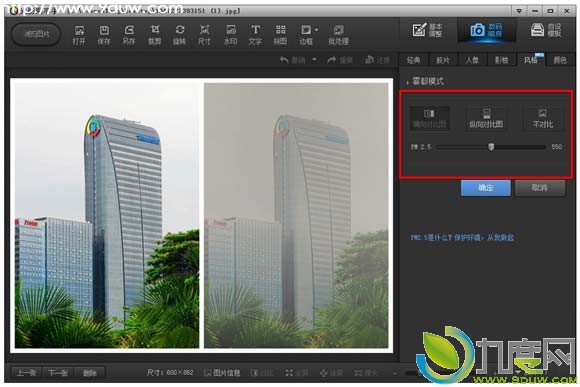Switch to the 数码暗房 digital darkroom panel
The height and width of the screenshot is (387, 580).
(x=486, y=30)
